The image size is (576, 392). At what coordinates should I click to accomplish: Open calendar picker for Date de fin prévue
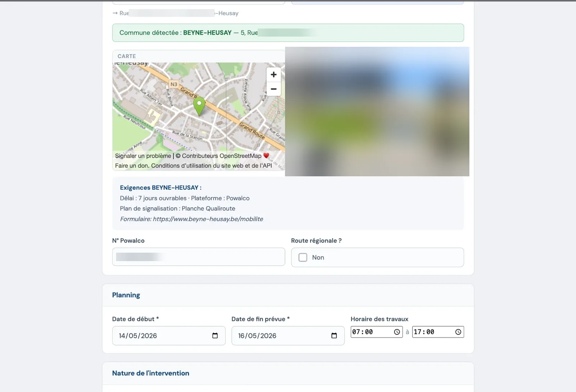(x=334, y=335)
